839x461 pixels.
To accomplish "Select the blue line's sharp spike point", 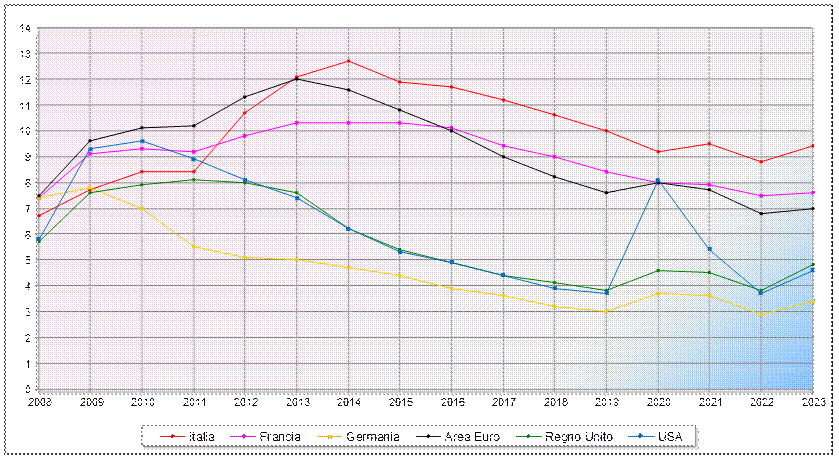I will (658, 181).
